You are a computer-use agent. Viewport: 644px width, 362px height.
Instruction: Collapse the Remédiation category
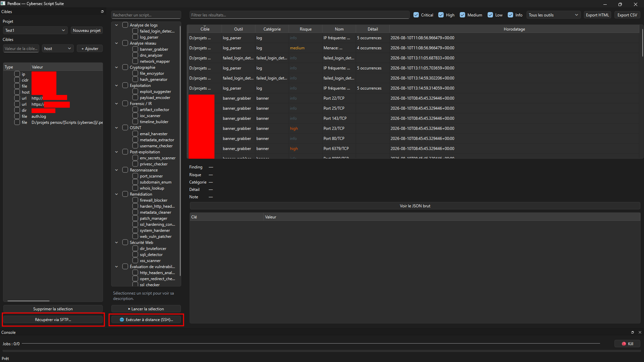(116, 194)
